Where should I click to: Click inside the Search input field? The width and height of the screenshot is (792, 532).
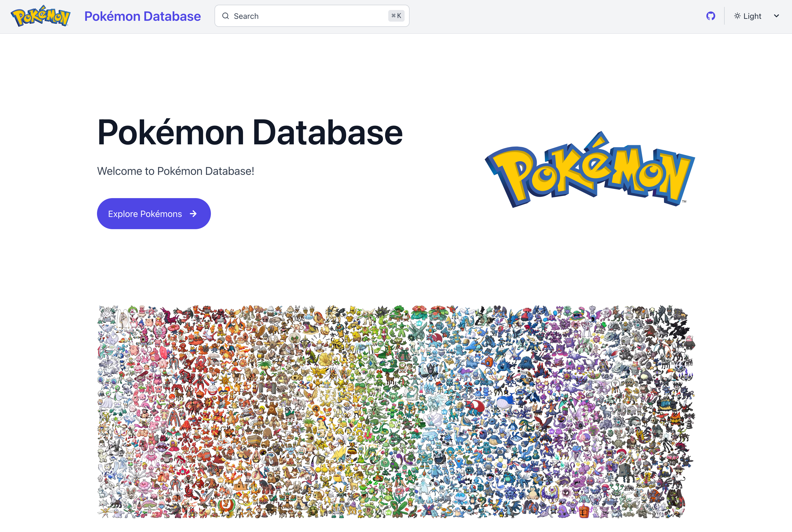(x=305, y=16)
